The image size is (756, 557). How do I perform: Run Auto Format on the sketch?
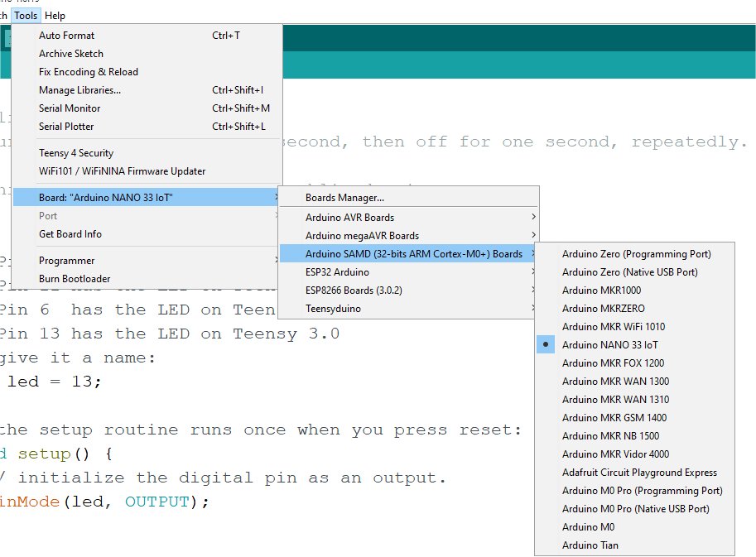pyautogui.click(x=66, y=35)
